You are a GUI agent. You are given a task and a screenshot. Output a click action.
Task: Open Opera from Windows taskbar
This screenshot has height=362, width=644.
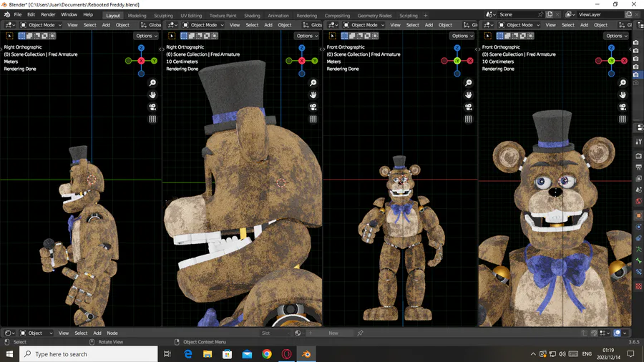click(x=287, y=354)
